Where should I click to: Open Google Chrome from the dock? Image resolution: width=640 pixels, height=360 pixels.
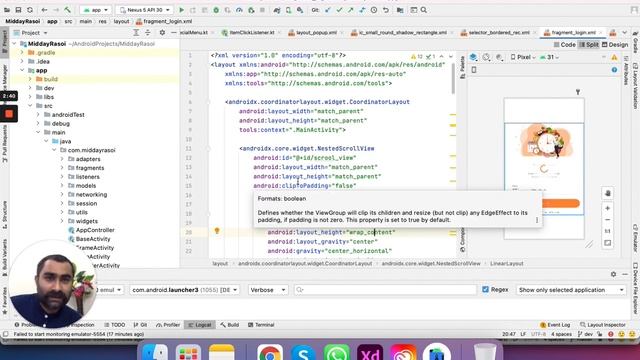[x=270, y=353]
